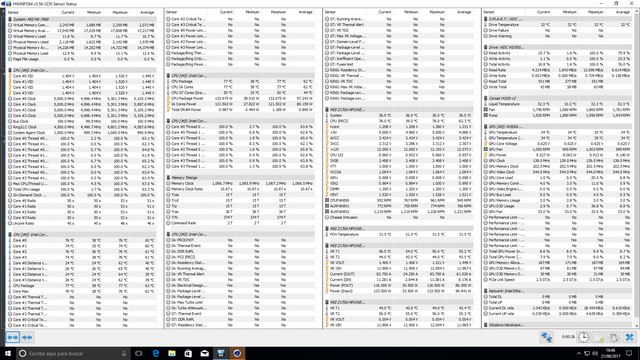Switch to HWiNFO taskbar button
This screenshot has width=640, height=360.
coord(221,353)
